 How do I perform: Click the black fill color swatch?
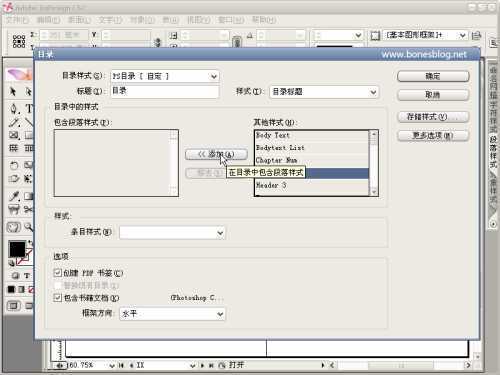tap(17, 249)
